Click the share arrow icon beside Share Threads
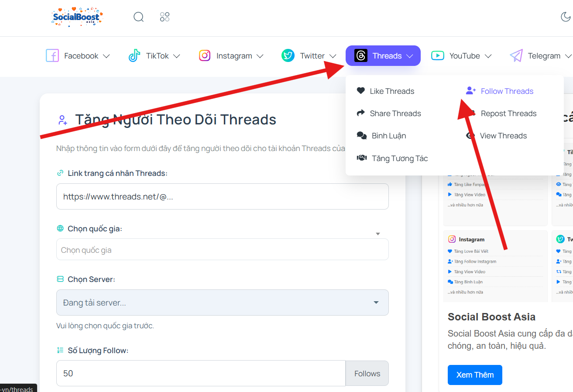This screenshot has height=392, width=573. click(360, 113)
